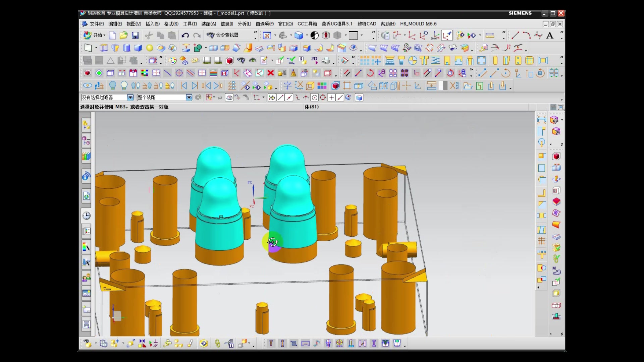Click the measure distance ruler icon
Image resolution: width=644 pixels, height=362 pixels.
tap(490, 35)
